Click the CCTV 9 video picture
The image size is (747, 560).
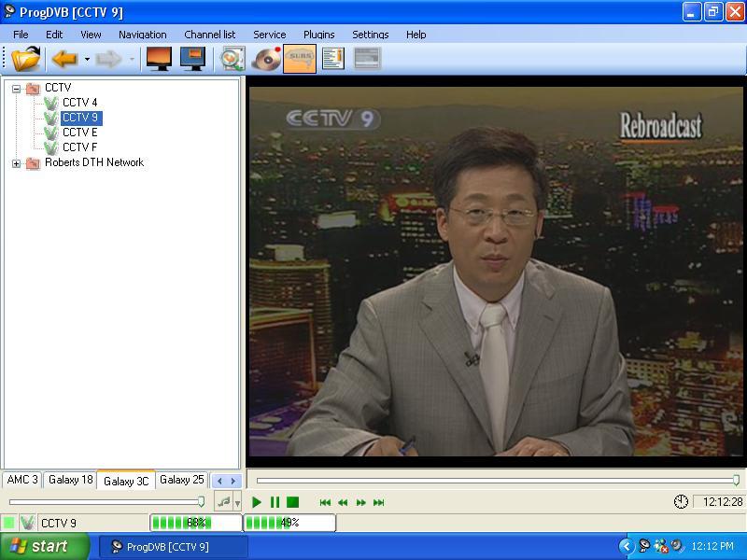tap(496, 271)
